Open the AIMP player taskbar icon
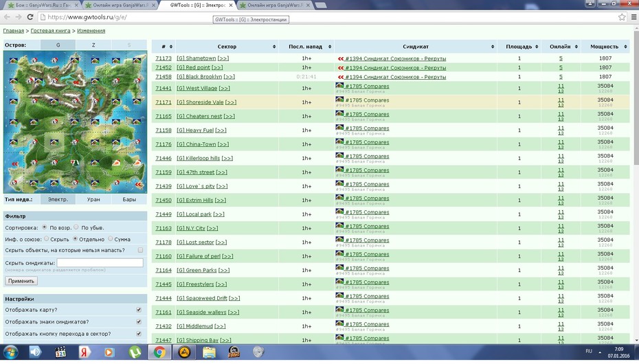Screen dimensions: 639x364 (184, 352)
